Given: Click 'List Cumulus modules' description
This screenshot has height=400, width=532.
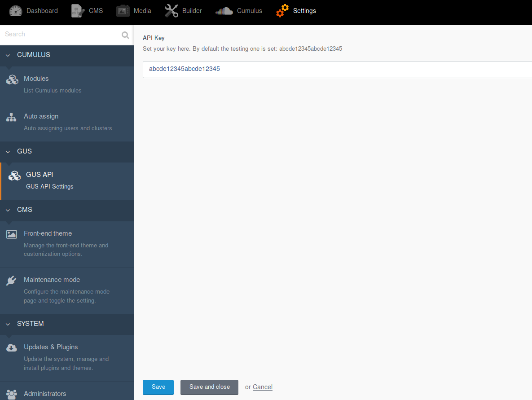Looking at the screenshot, I should (53, 91).
